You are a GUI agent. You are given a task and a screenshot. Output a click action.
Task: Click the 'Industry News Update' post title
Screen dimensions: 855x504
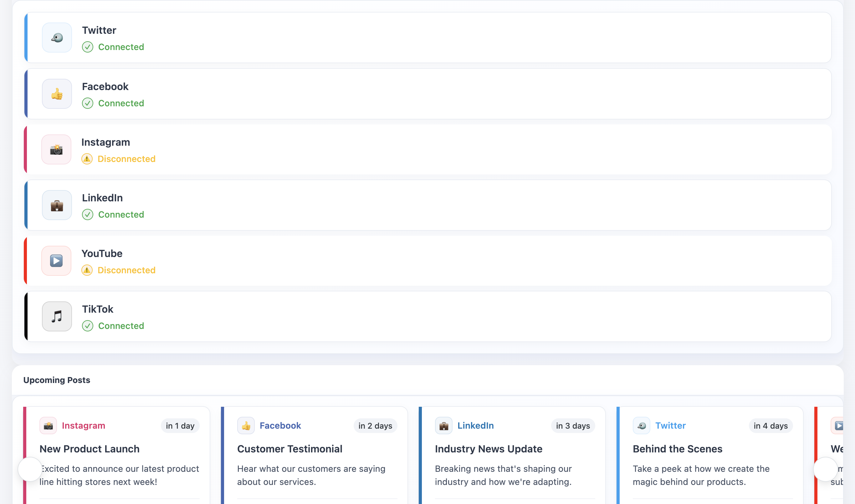(x=489, y=449)
